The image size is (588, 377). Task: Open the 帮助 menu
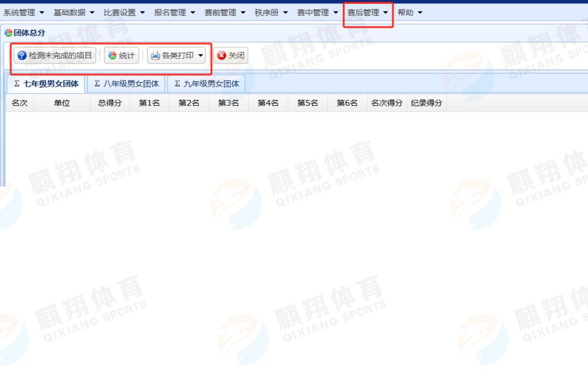tap(410, 13)
